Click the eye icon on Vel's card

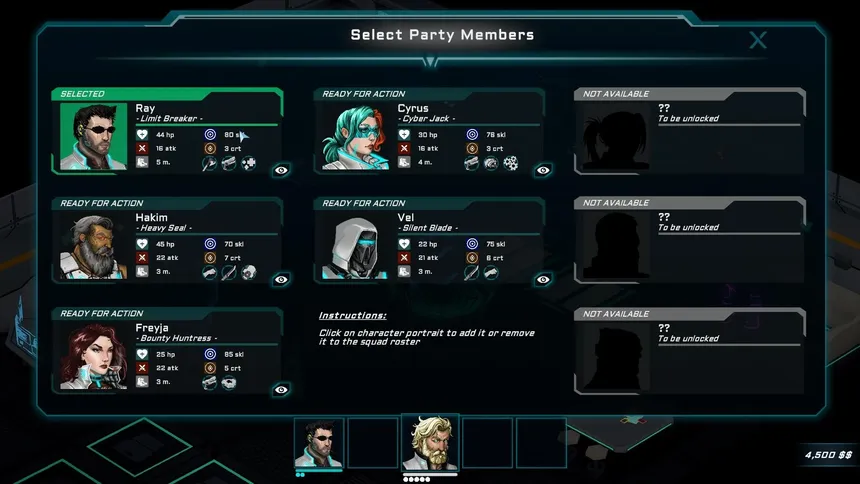tap(543, 279)
